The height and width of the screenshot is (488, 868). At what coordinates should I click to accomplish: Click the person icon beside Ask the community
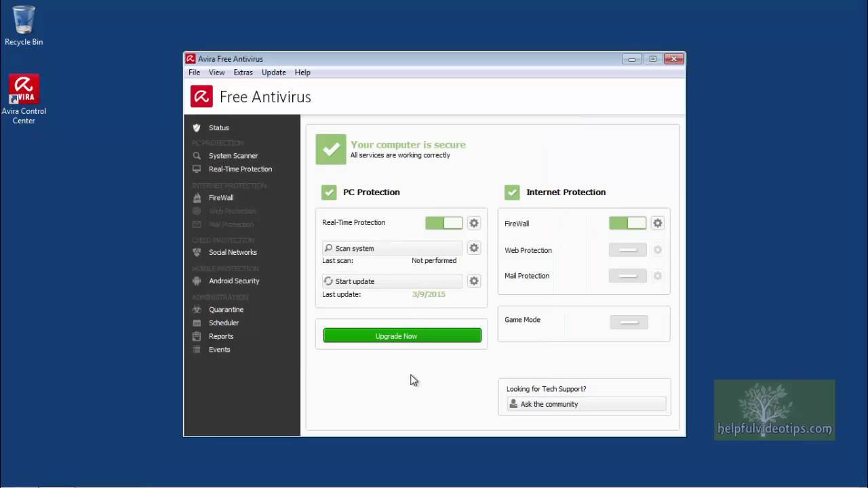513,404
